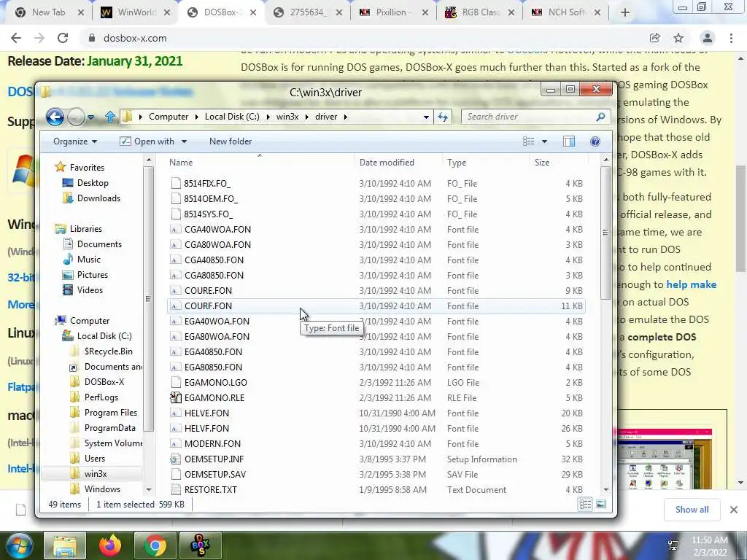This screenshot has height=560, width=747.
Task: Go up one folder level in Explorer
Action: 110,117
